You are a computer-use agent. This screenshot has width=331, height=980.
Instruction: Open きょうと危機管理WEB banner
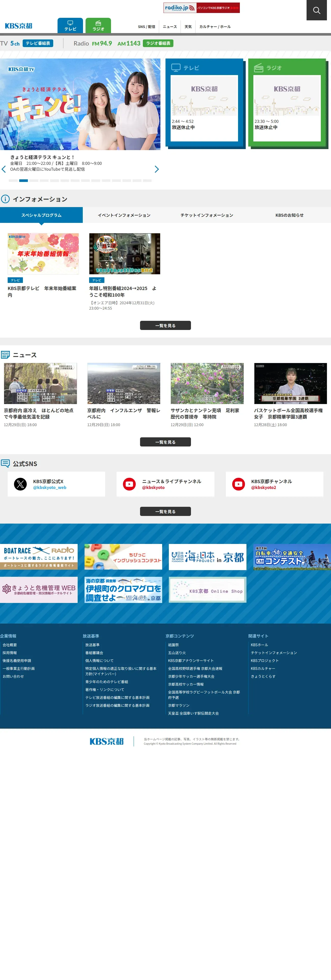click(39, 590)
